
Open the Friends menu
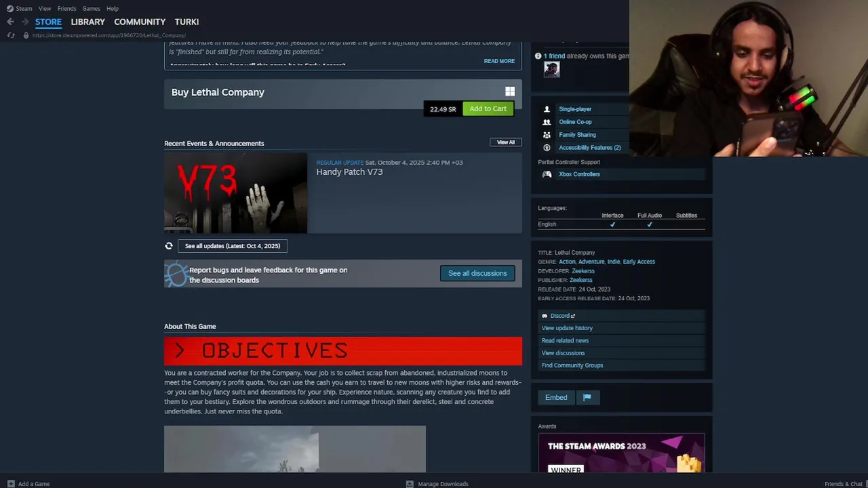[66, 8]
